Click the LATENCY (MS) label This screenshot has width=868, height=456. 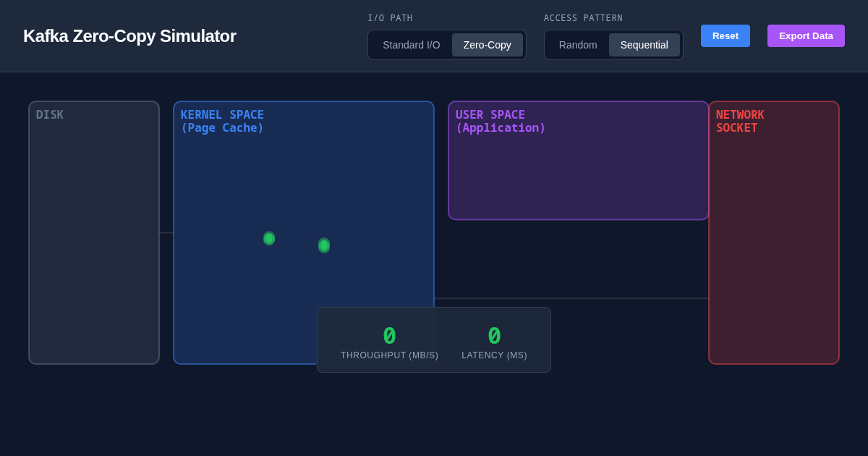(x=494, y=355)
